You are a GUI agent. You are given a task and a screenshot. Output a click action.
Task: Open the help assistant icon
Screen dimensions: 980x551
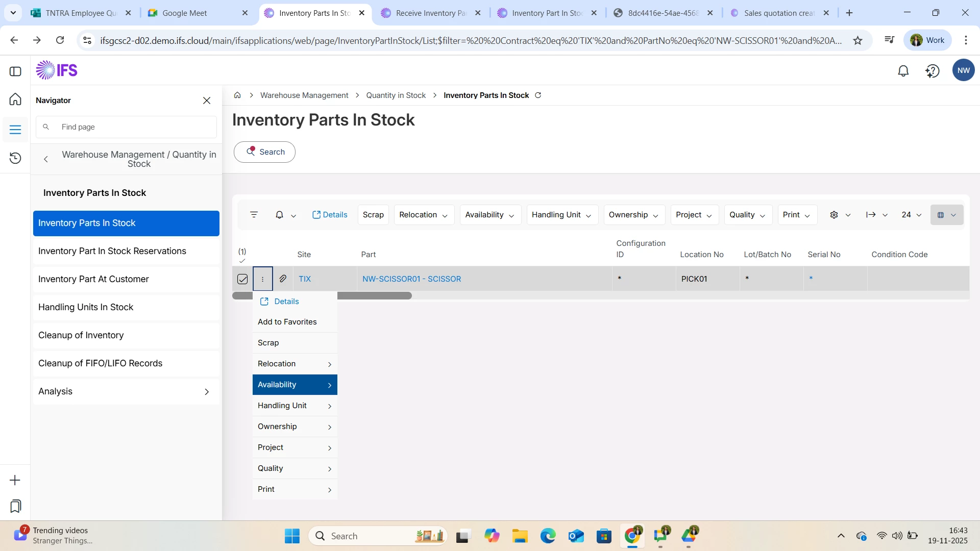932,71
